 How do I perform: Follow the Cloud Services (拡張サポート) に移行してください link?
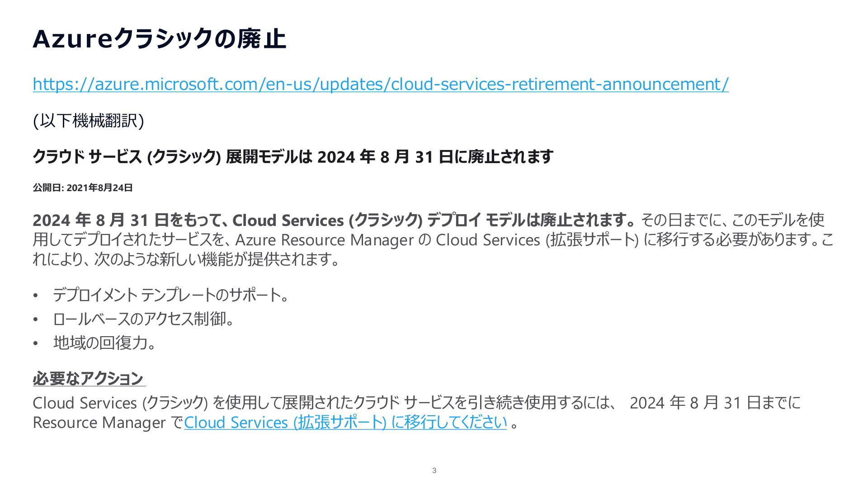(345, 422)
